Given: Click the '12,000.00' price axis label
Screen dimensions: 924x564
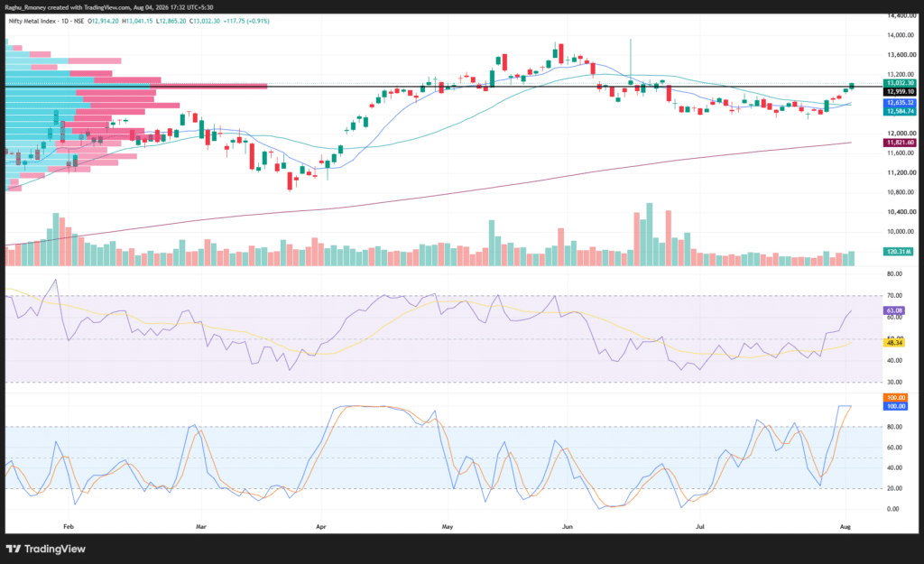Looking at the screenshot, I should (901, 134).
